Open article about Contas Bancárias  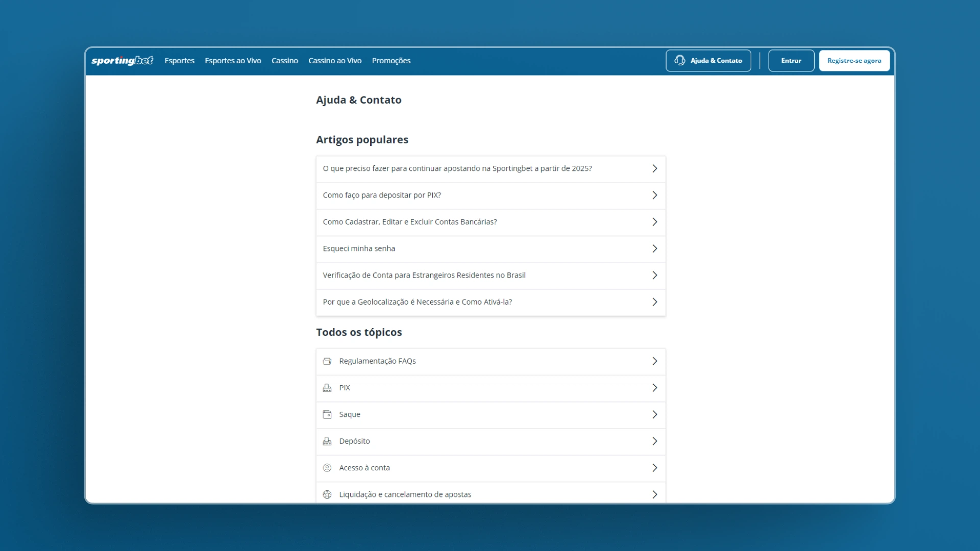click(x=409, y=222)
